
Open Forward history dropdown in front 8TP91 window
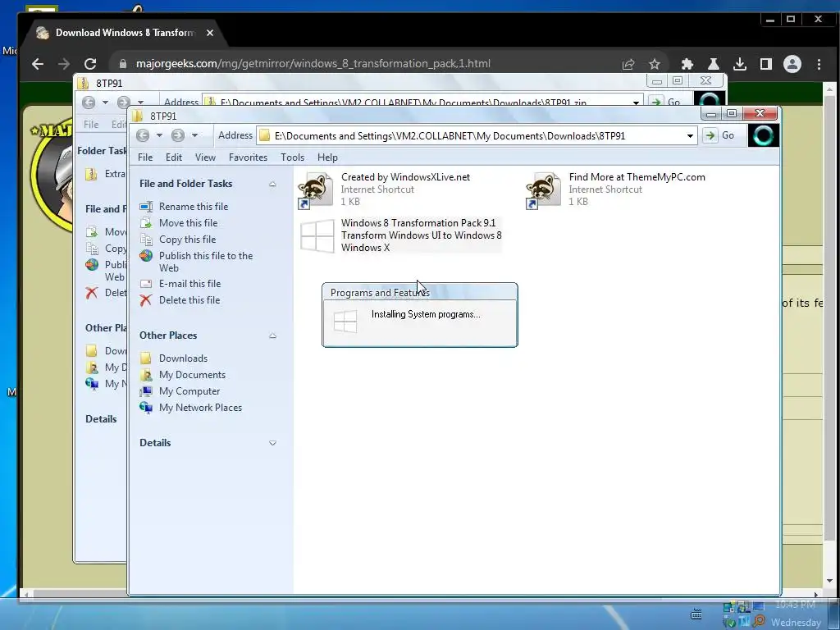tap(194, 135)
